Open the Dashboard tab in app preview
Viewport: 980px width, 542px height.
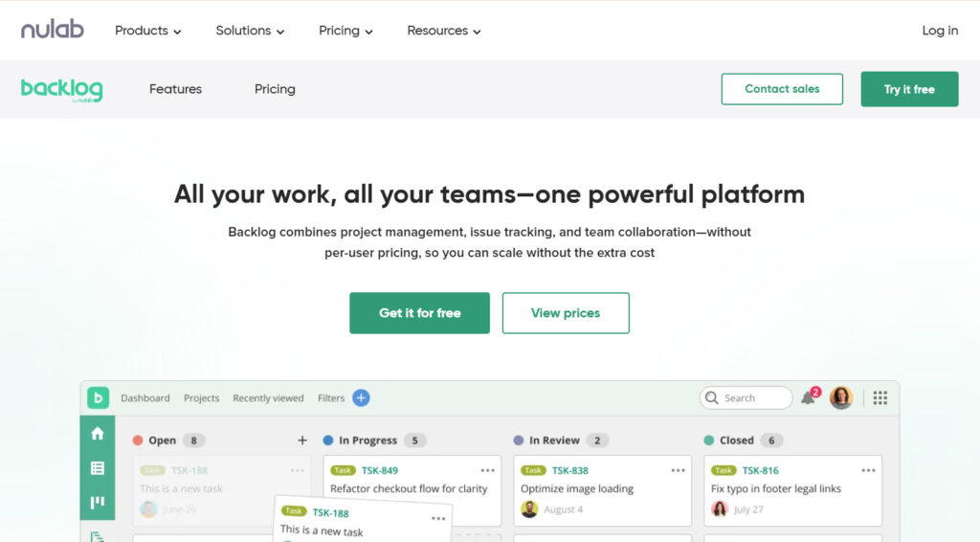(x=145, y=398)
